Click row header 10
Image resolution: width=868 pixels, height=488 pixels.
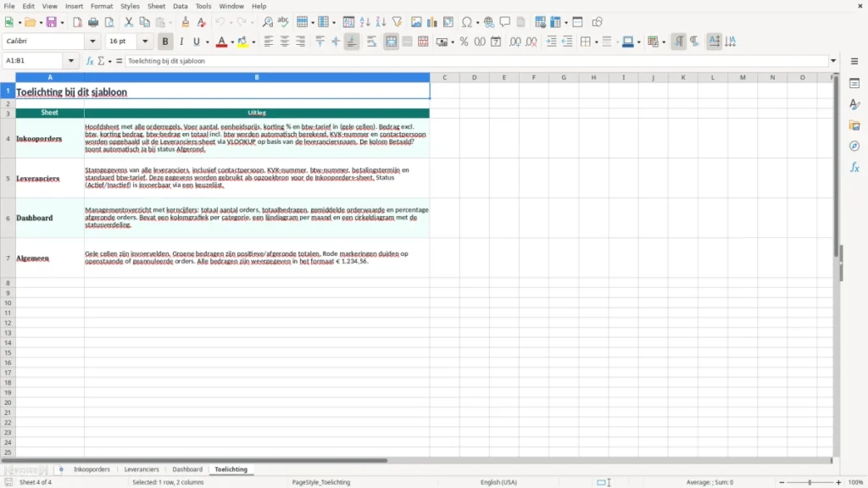click(8, 302)
